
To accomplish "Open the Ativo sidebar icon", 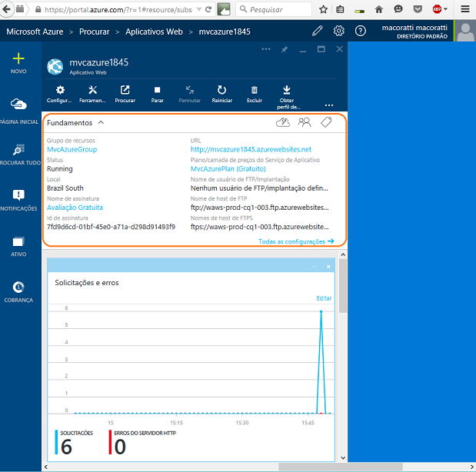I will click(x=18, y=241).
